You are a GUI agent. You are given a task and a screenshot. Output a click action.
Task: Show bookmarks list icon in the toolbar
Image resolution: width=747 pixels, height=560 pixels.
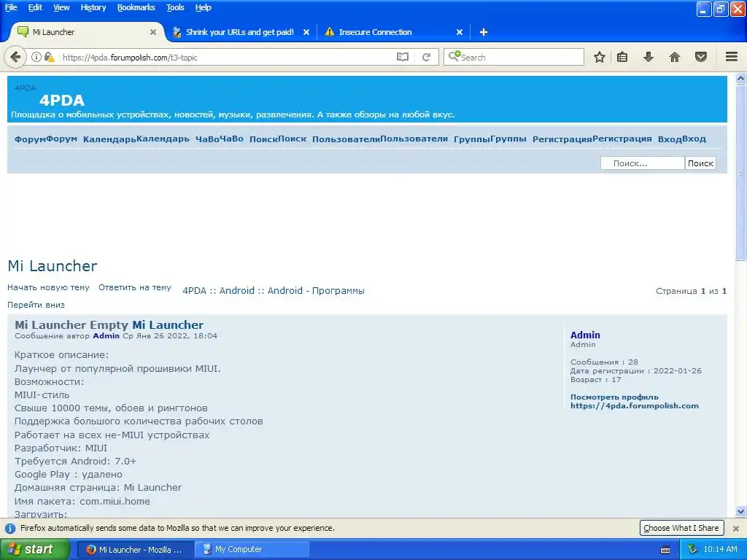pyautogui.click(x=622, y=57)
